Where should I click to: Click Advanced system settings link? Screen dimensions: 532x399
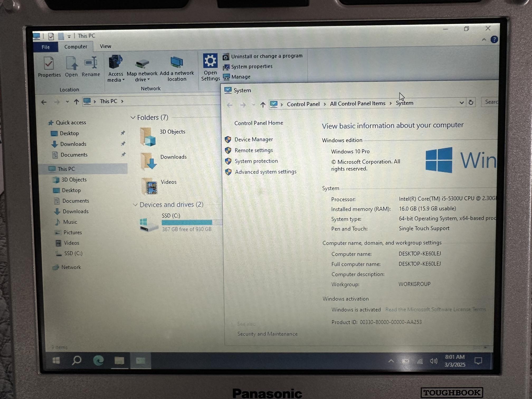pyautogui.click(x=265, y=172)
